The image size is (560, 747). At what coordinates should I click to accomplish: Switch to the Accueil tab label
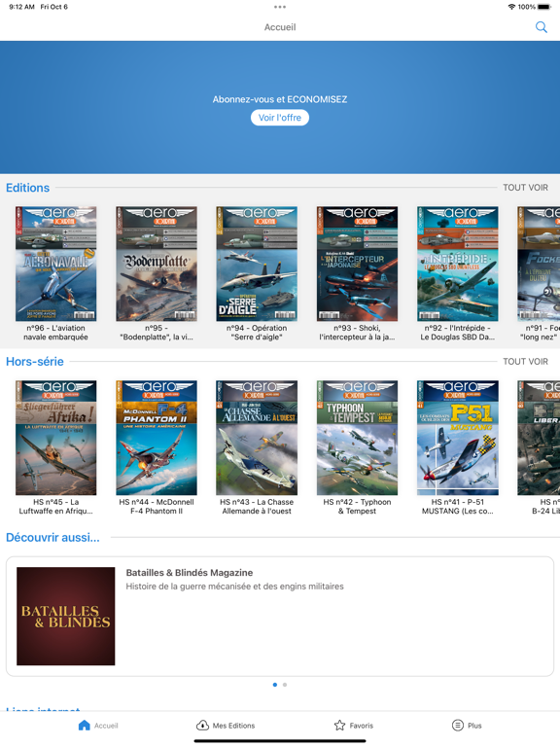coord(106,726)
